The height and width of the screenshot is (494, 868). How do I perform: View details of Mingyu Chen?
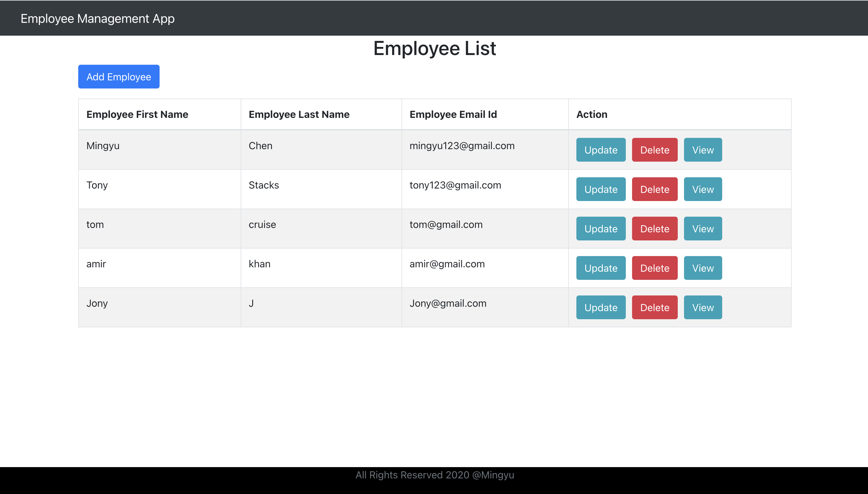coord(702,150)
